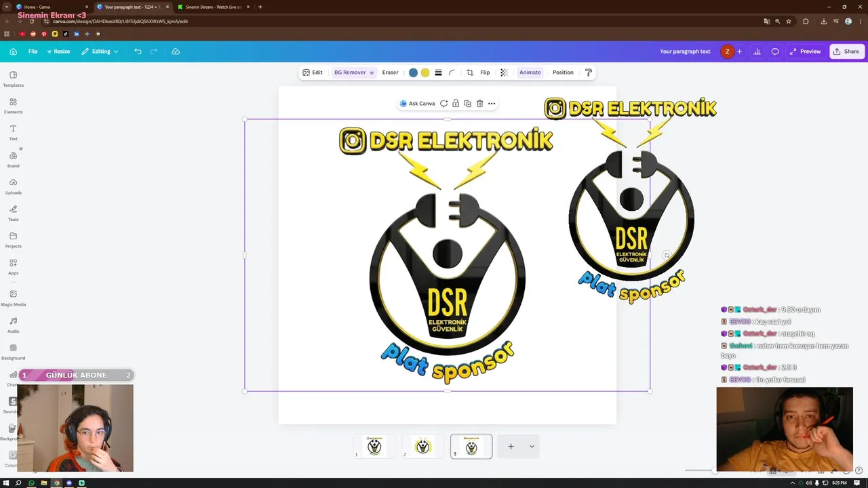This screenshot has width=868, height=488.
Task: Switch to the Home - Canva browser tab
Action: (x=52, y=7)
